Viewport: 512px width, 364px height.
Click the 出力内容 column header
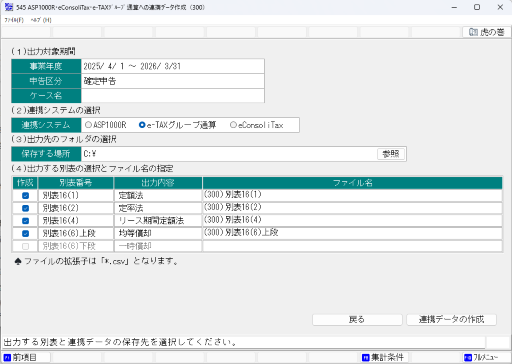(158, 183)
